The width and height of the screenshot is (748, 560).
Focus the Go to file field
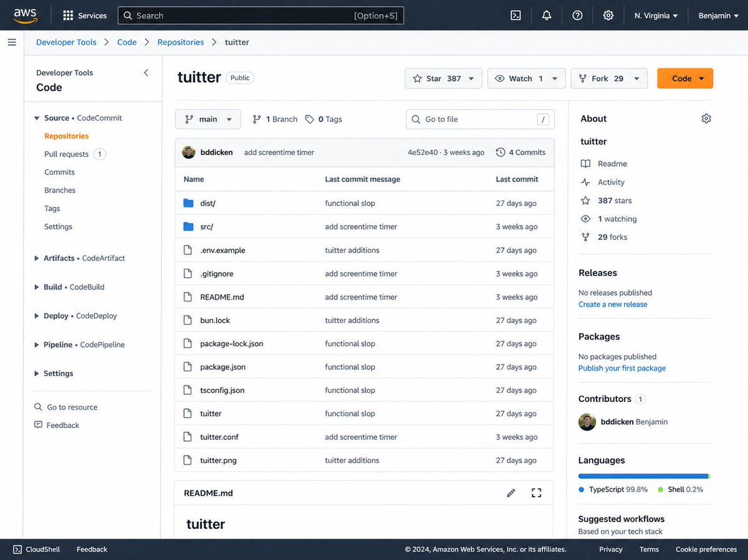[480, 119]
